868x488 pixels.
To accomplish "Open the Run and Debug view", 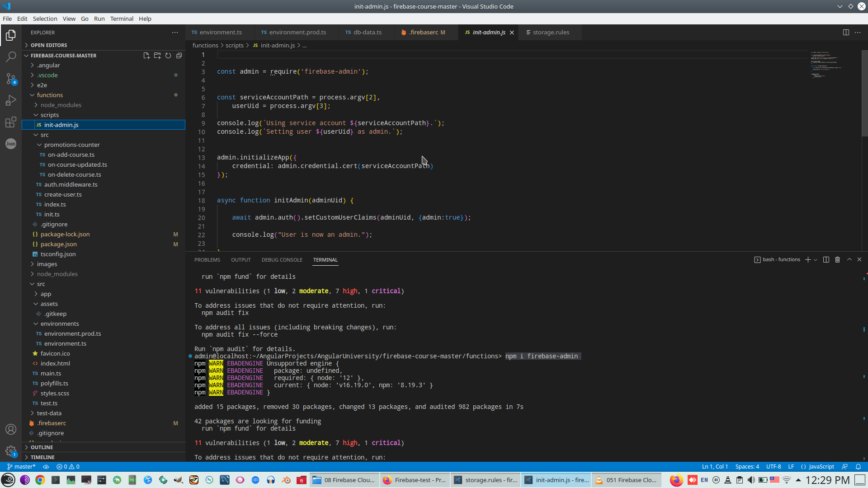I will [x=11, y=100].
